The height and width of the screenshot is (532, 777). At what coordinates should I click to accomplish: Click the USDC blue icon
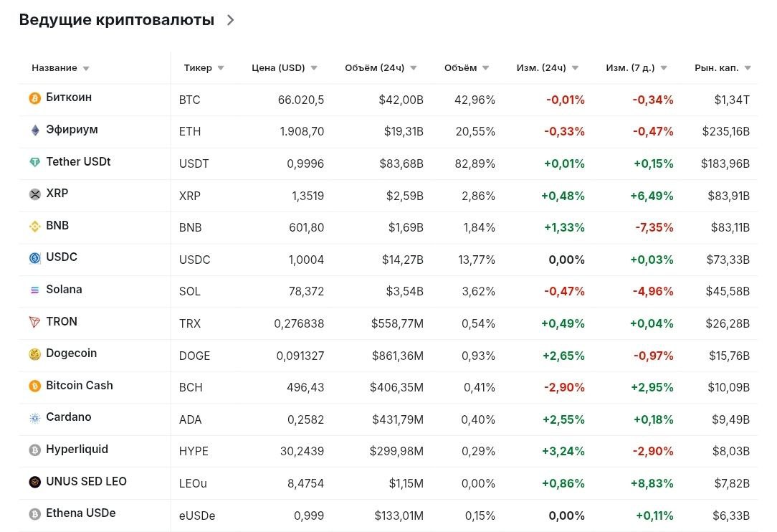tap(34, 258)
